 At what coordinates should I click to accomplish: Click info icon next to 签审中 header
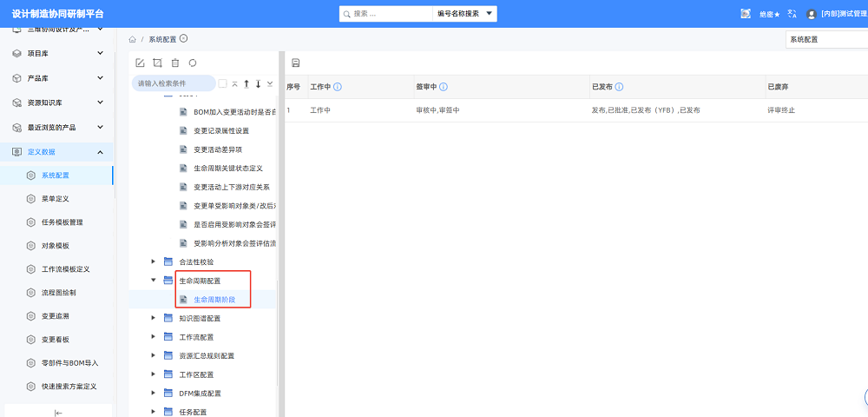click(444, 87)
